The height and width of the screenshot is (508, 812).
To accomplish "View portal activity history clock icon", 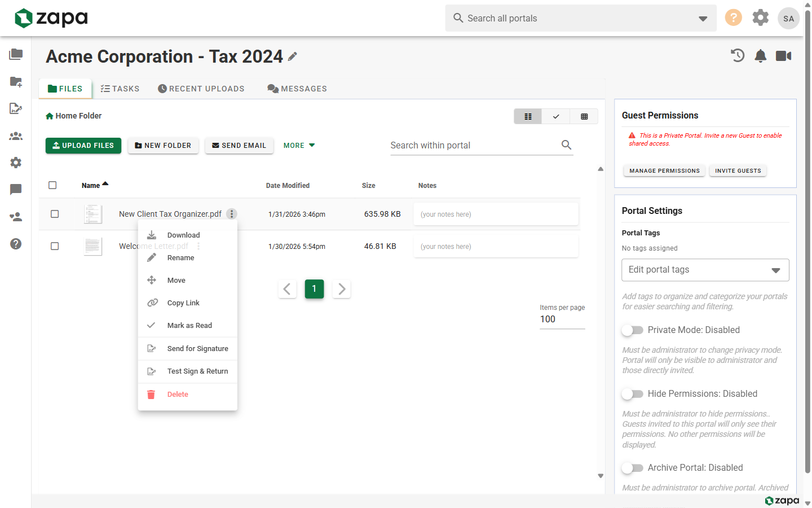I will [x=738, y=55].
